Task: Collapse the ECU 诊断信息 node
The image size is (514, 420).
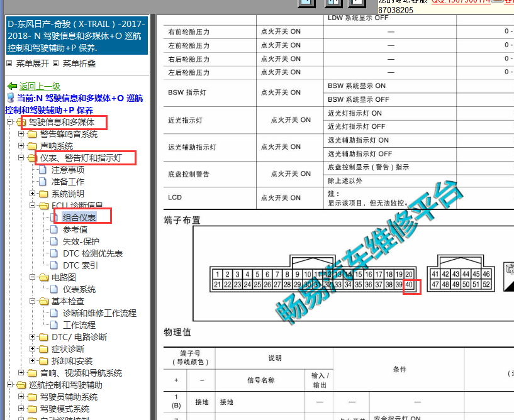Action: click(33, 206)
